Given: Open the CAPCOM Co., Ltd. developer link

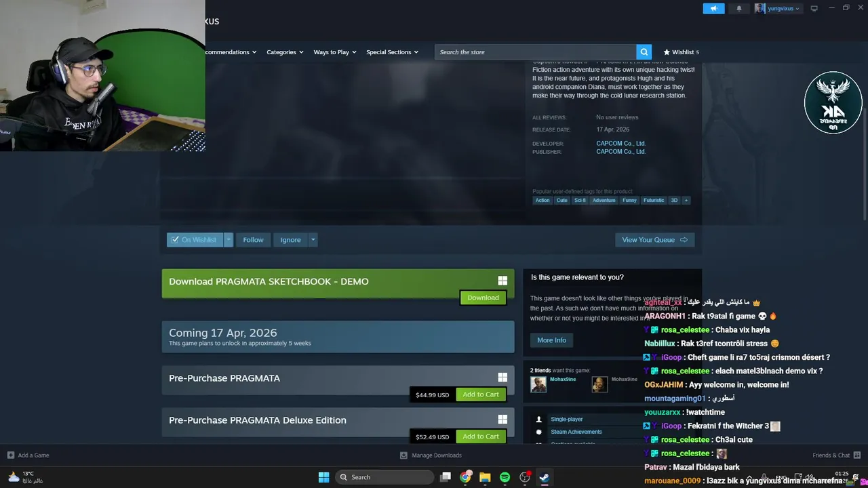Looking at the screenshot, I should click(x=620, y=143).
